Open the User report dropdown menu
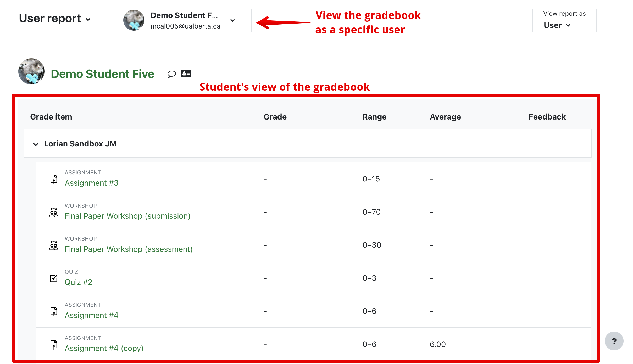The image size is (633, 364). point(55,19)
